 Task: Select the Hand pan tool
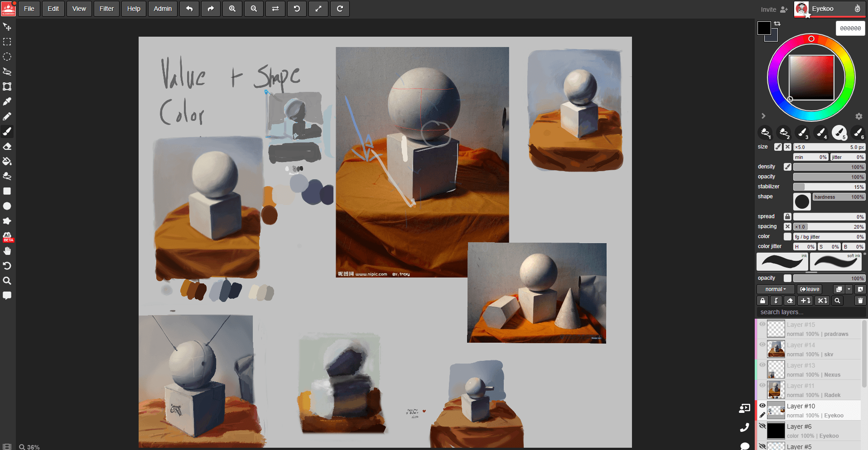[7, 251]
